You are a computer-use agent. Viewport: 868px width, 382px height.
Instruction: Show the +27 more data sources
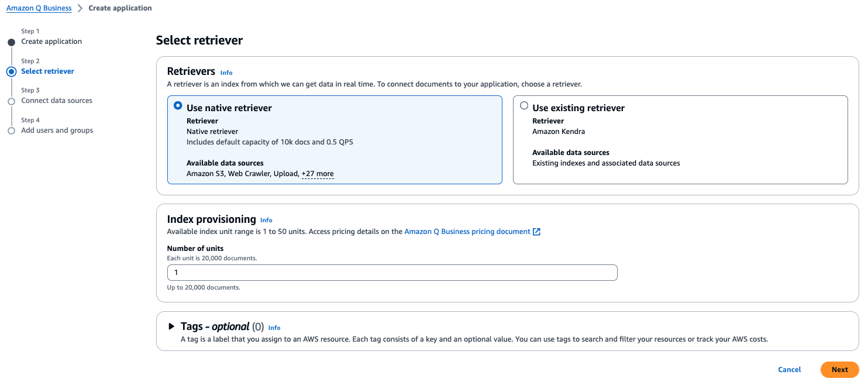(318, 174)
